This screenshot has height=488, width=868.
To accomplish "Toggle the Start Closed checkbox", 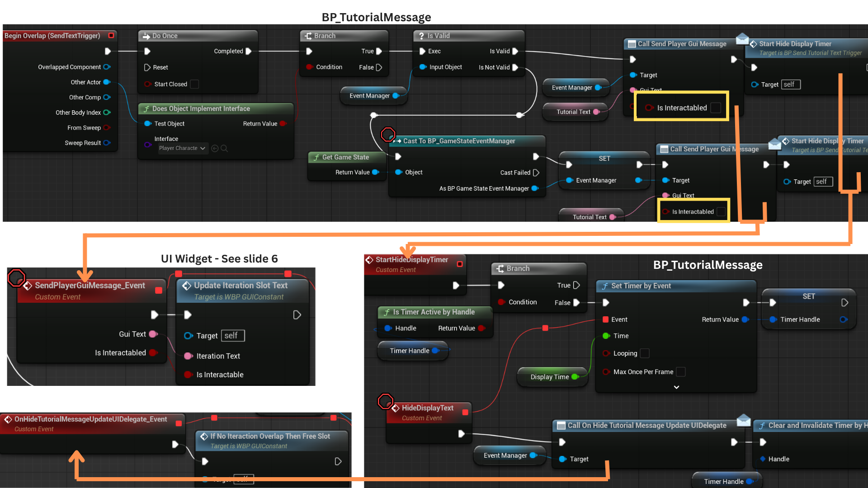I will 194,84.
